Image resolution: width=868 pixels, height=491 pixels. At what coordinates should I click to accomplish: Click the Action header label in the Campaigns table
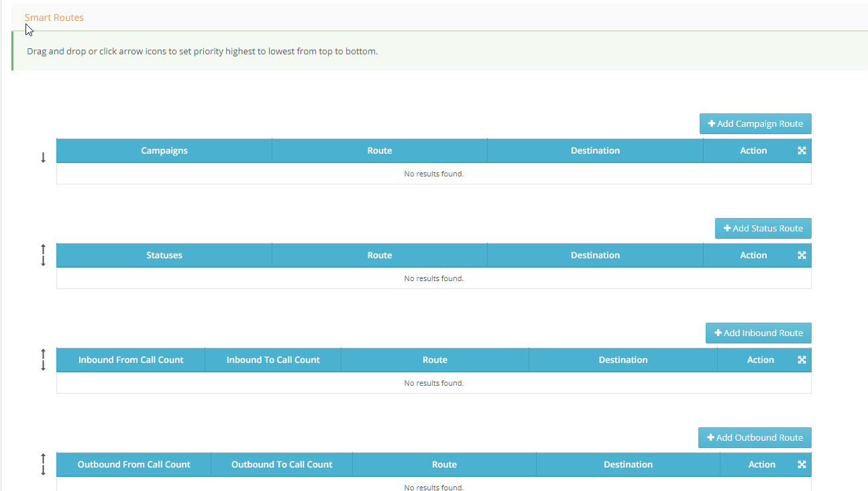coord(753,150)
